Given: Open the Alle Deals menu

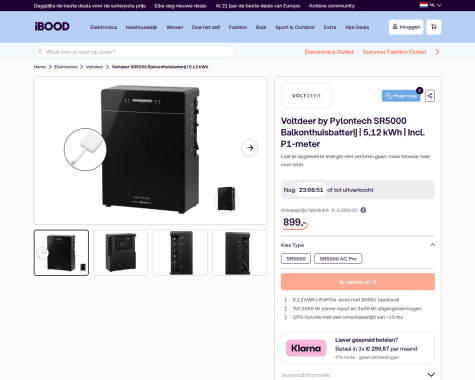Looking at the screenshot, I should [x=357, y=27].
